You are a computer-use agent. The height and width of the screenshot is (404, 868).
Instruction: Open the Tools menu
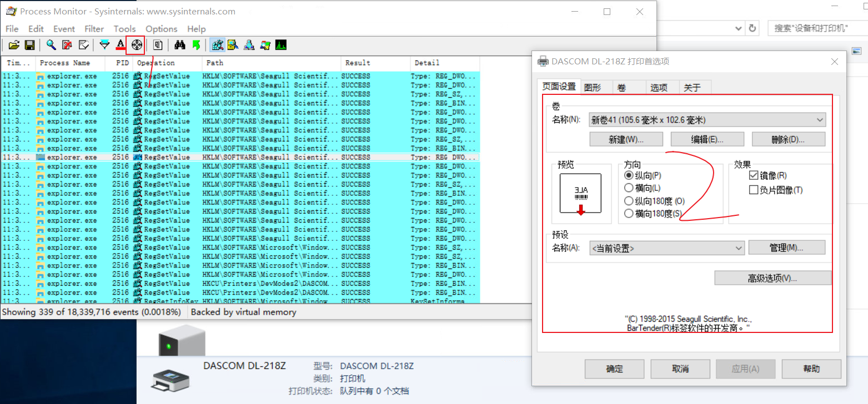pyautogui.click(x=125, y=29)
